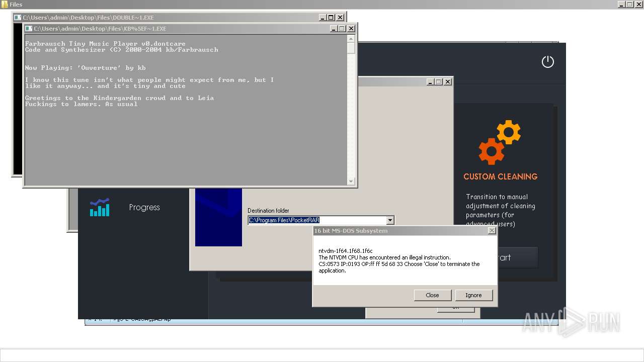Maximize the PocketRAR installer window
644x362 pixels.
[439, 81]
